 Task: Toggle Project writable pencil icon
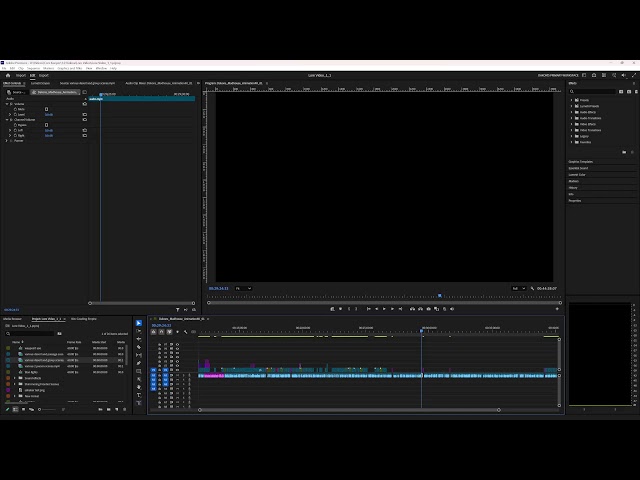click(x=7, y=409)
